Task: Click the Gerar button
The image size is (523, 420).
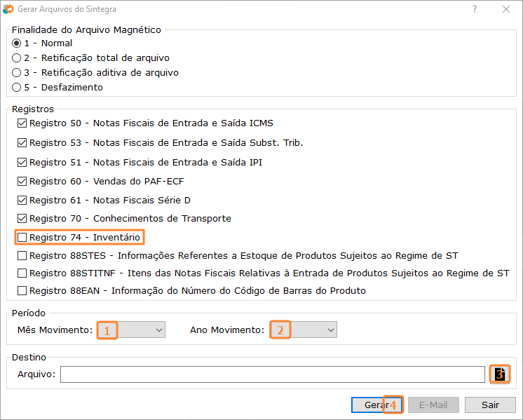Action: point(376,405)
